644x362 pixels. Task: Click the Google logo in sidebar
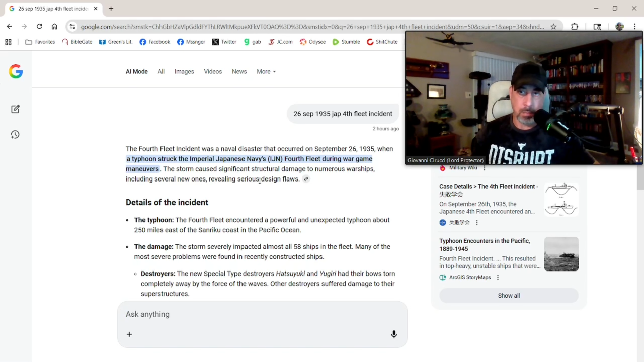tap(16, 72)
